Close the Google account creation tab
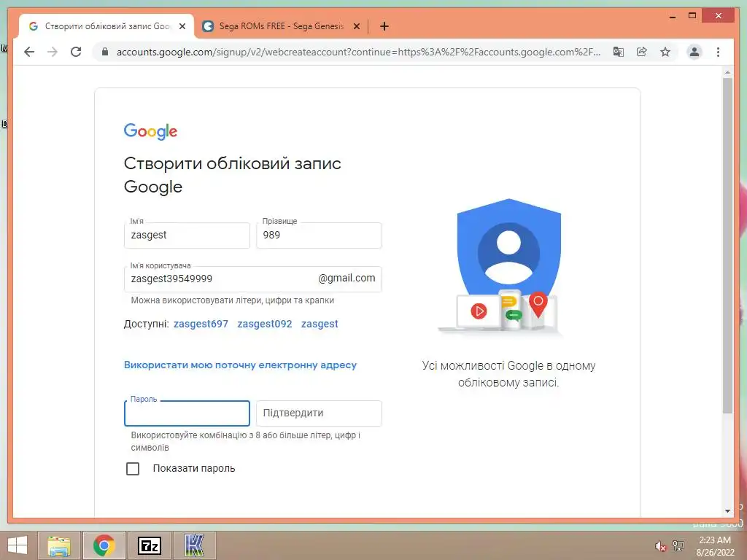The width and height of the screenshot is (747, 560). coord(182,27)
